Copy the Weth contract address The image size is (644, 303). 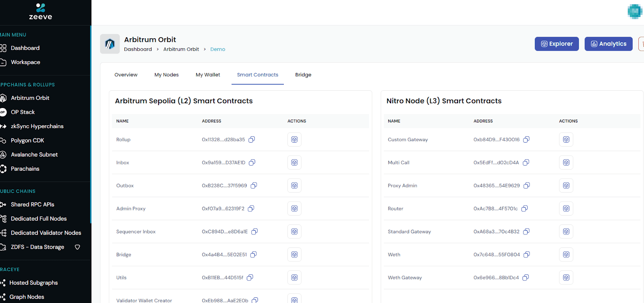tap(527, 254)
